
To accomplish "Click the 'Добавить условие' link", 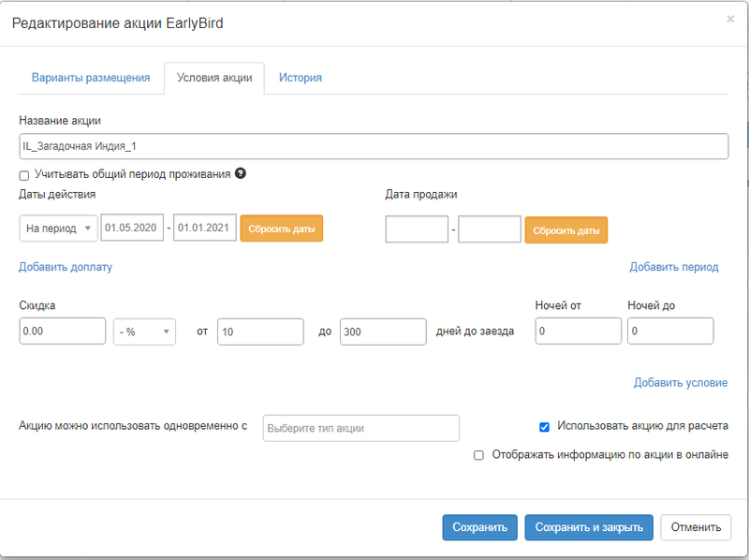I will [x=680, y=382].
